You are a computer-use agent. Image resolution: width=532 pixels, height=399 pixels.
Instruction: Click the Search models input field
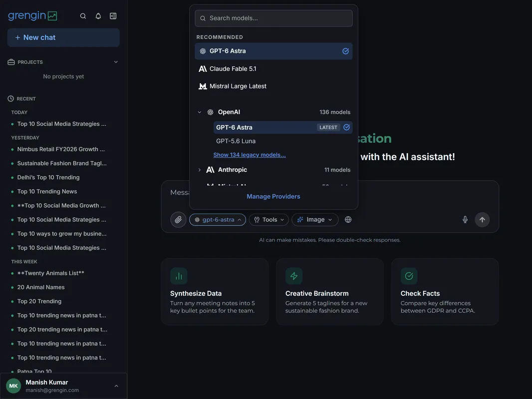click(273, 18)
